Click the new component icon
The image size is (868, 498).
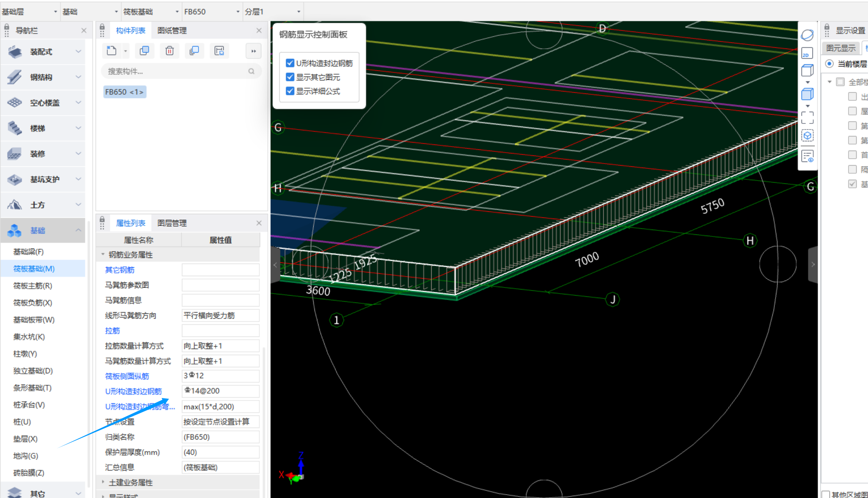[x=111, y=51]
